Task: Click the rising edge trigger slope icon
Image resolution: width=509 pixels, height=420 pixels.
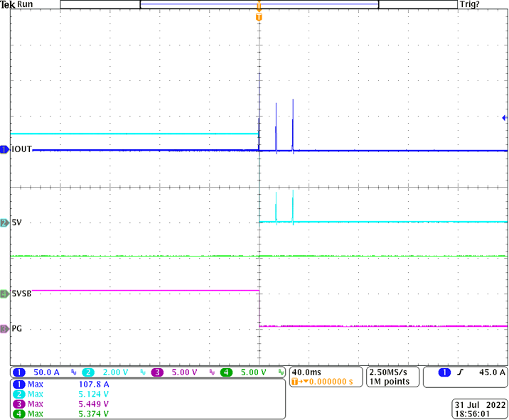Action: click(x=461, y=372)
